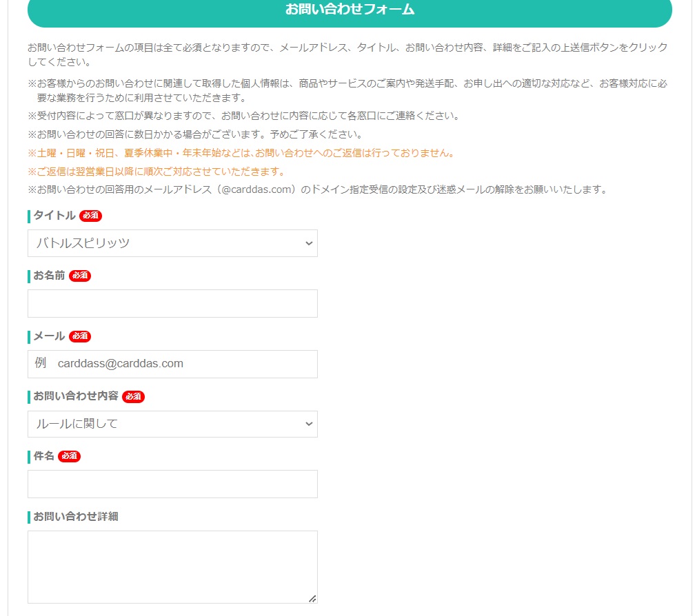Click the お名前 text input field

tap(172, 303)
